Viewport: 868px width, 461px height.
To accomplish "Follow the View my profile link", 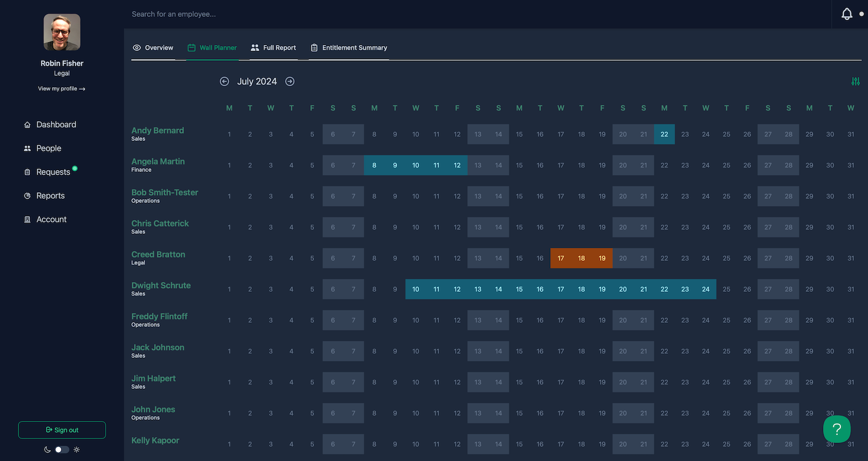I will [61, 88].
